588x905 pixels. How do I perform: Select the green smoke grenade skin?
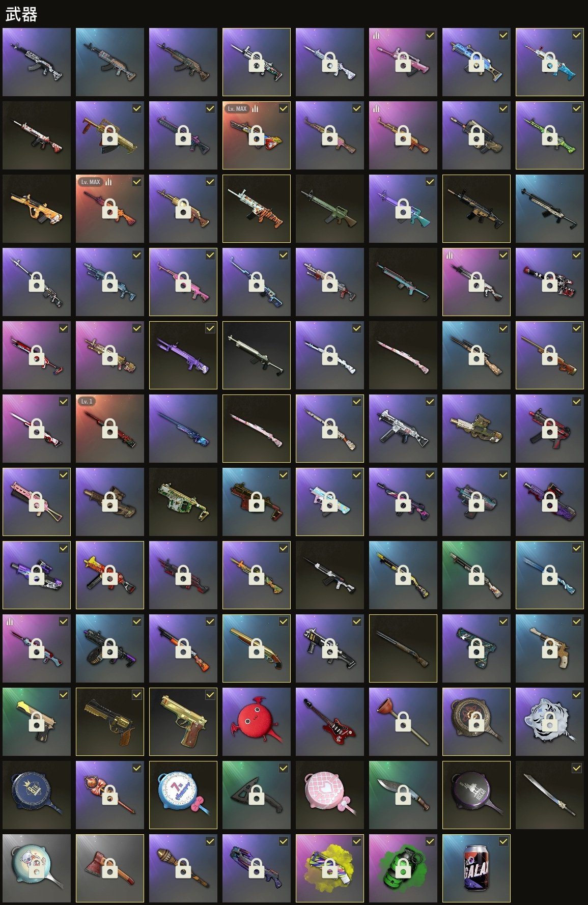403,868
